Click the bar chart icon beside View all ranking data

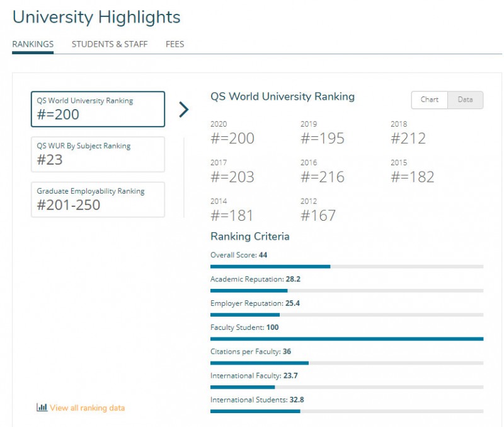[42, 407]
